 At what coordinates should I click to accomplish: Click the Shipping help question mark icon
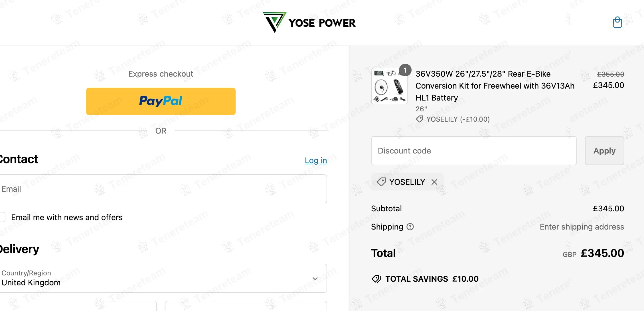[x=410, y=227]
